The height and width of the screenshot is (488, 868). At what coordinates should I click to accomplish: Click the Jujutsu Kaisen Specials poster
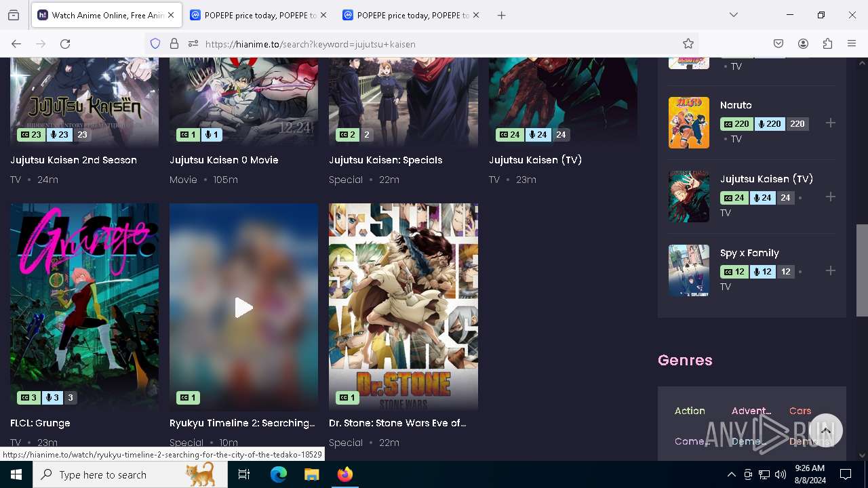(x=403, y=102)
